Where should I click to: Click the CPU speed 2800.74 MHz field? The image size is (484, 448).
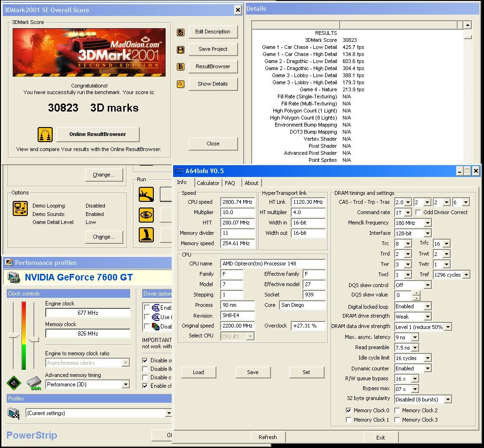click(x=238, y=202)
